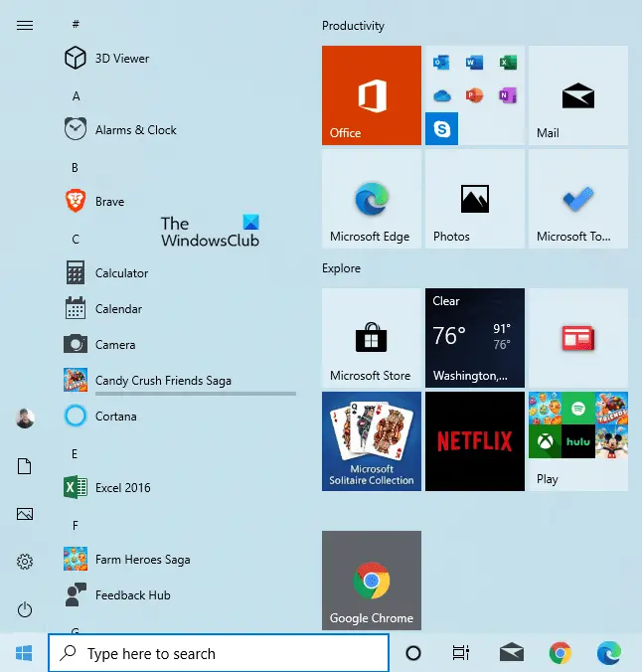Screen dimensions: 642x672
Task: Open the user account picture
Action: (25, 419)
